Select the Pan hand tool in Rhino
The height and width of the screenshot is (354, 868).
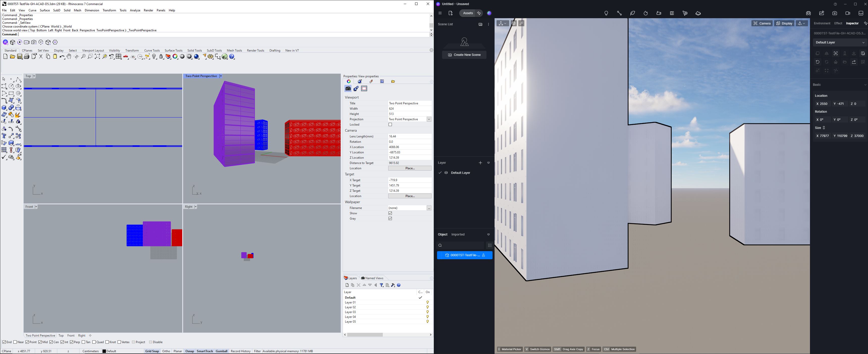click(69, 57)
